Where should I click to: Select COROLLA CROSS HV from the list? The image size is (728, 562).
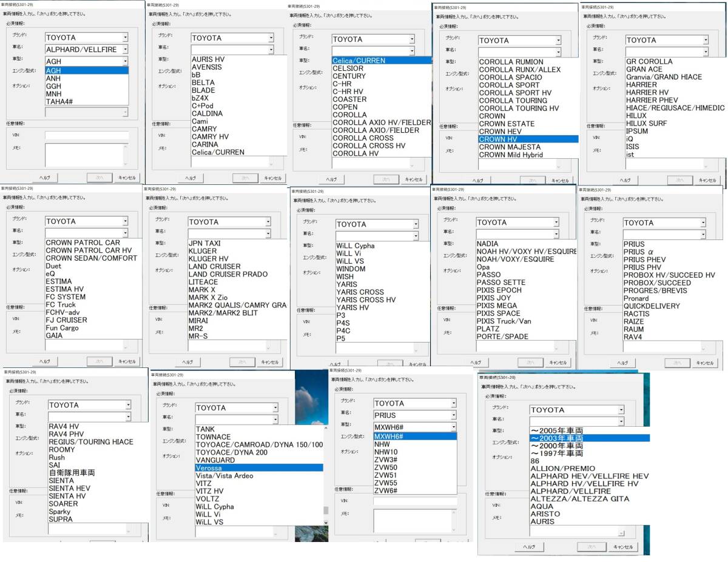pyautogui.click(x=368, y=146)
